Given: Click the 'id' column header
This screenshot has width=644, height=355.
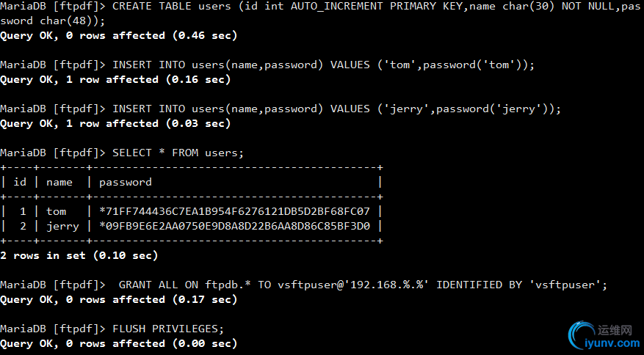Looking at the screenshot, I should [x=20, y=182].
